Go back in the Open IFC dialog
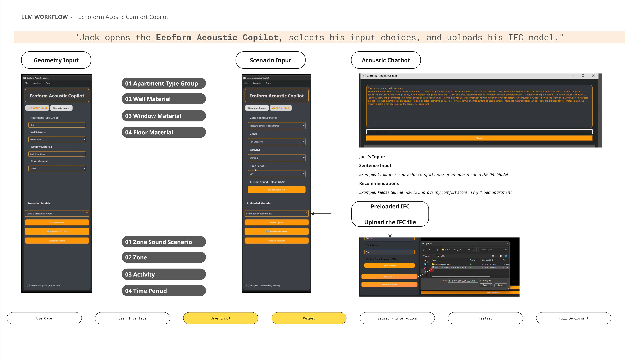The height and width of the screenshot is (362, 644). point(424,250)
